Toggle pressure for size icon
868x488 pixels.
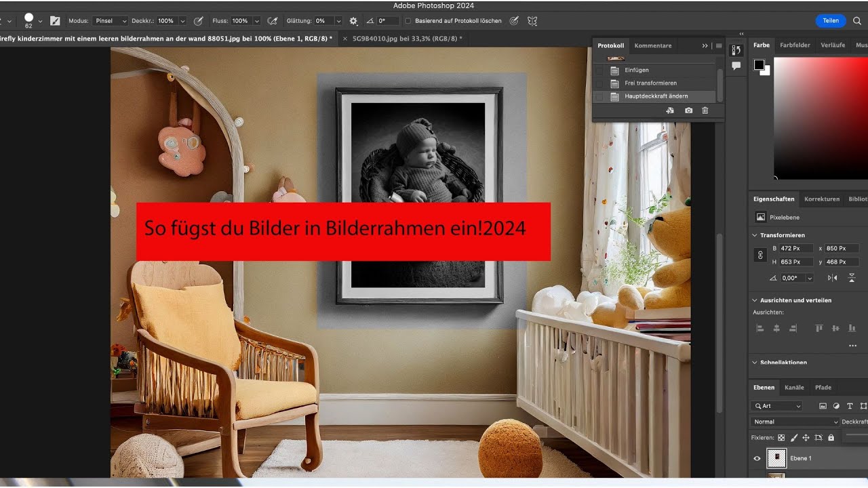(x=514, y=21)
